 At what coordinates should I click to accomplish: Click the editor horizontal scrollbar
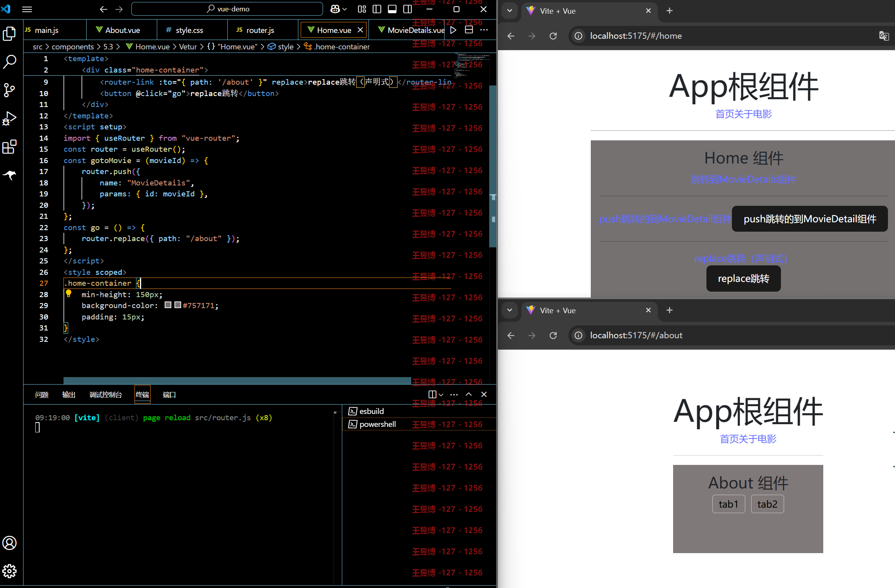point(237,381)
